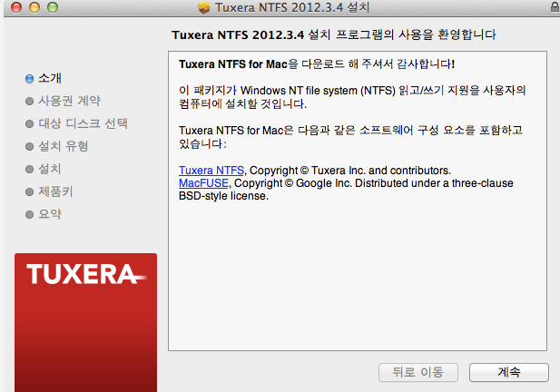Click the Tuxera logo banner
The image size is (560, 392).
(85, 323)
